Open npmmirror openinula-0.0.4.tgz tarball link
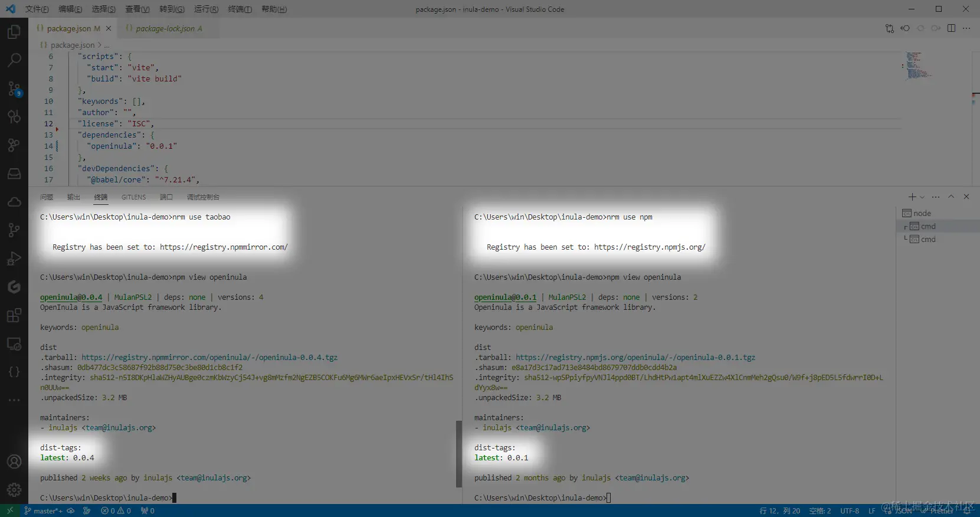Viewport: 980px width, 517px height. (209, 357)
